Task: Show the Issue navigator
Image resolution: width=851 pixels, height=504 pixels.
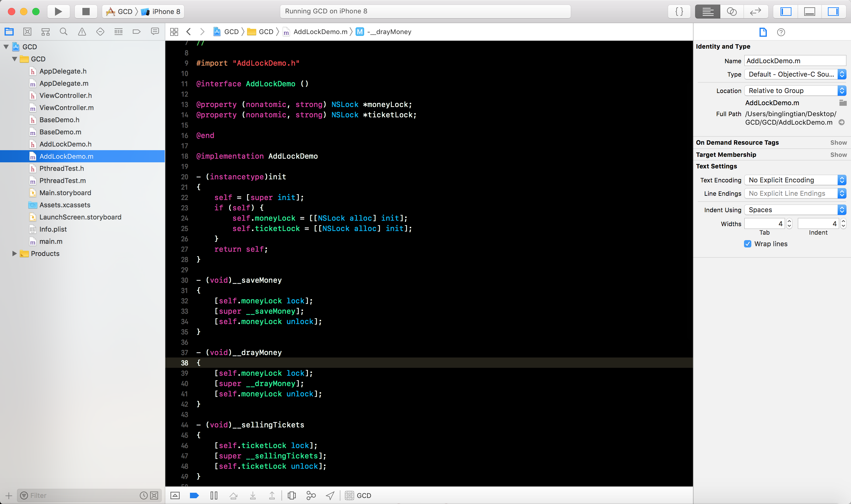Action: (82, 32)
